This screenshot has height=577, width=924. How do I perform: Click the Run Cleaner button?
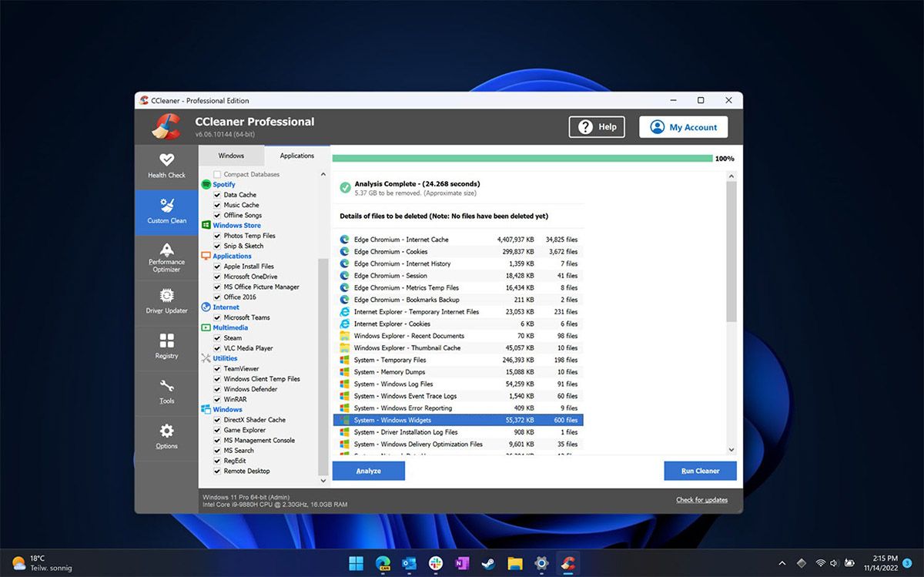tap(700, 470)
